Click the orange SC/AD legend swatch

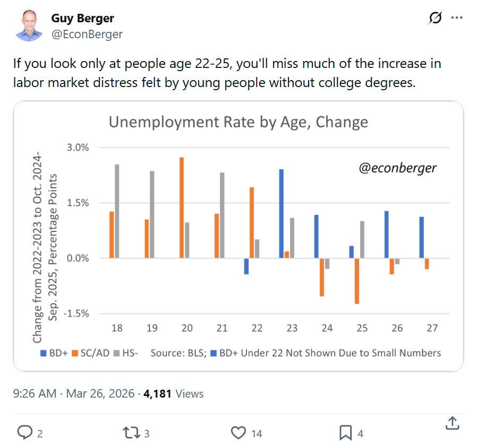click(74, 353)
